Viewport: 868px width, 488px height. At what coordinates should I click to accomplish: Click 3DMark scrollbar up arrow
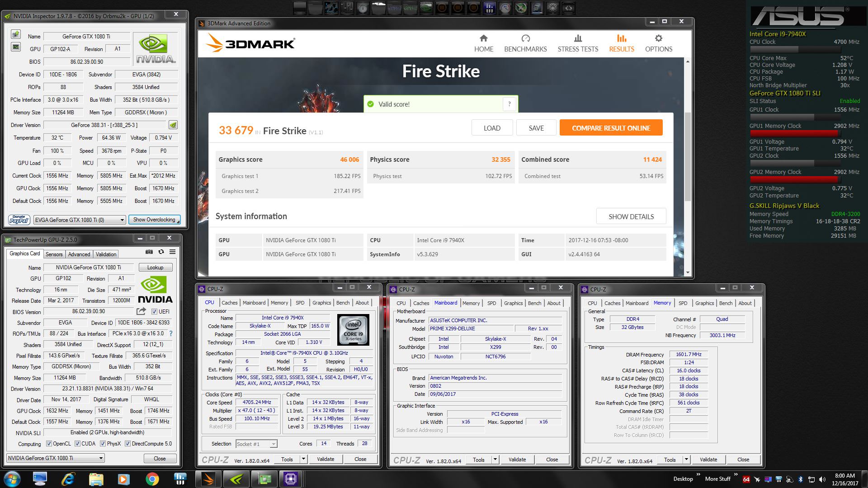click(x=688, y=61)
